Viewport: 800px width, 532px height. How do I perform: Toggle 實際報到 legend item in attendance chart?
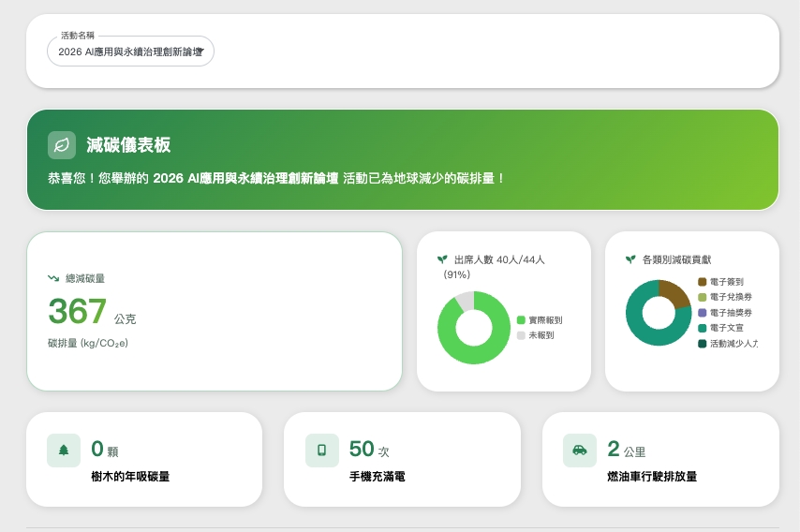tap(540, 320)
